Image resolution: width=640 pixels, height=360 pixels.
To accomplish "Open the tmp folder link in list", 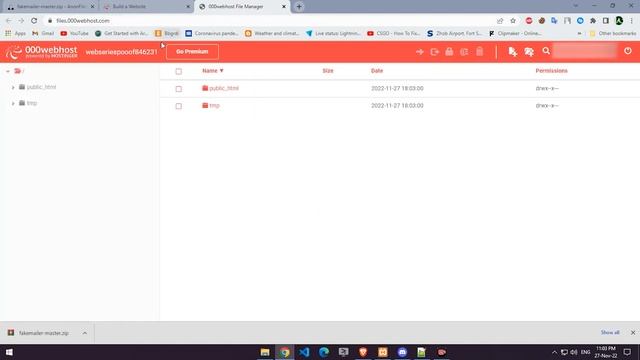I will point(214,105).
